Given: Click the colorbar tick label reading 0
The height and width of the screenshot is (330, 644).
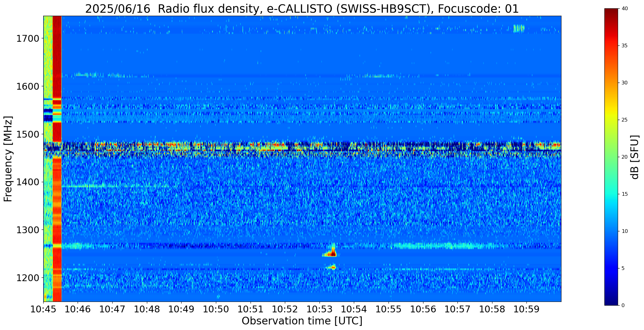Looking at the screenshot, I should (x=623, y=306).
